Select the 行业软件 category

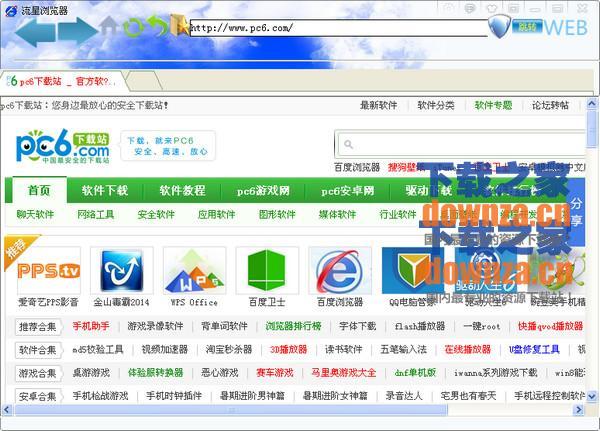point(398,214)
